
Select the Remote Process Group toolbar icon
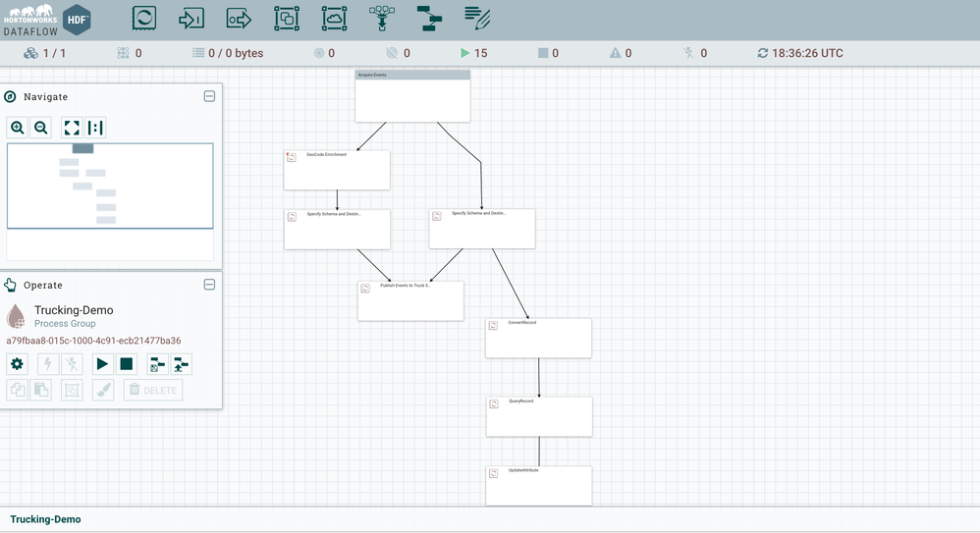(334, 18)
